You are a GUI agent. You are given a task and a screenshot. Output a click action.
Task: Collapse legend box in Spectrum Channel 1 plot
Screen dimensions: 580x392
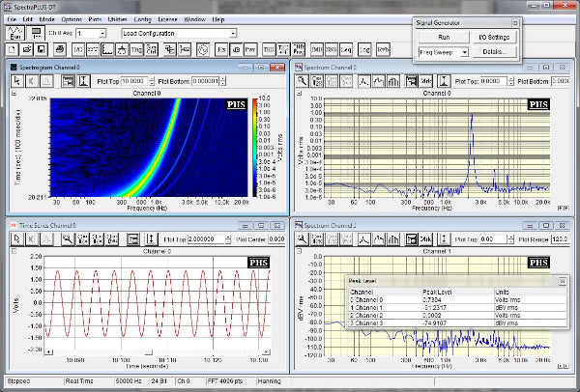(x=300, y=251)
